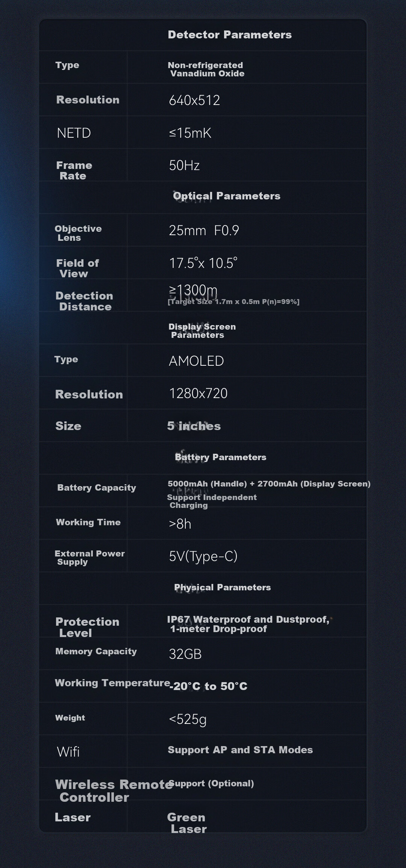Select the 50Hz frame rate value

[x=184, y=166]
